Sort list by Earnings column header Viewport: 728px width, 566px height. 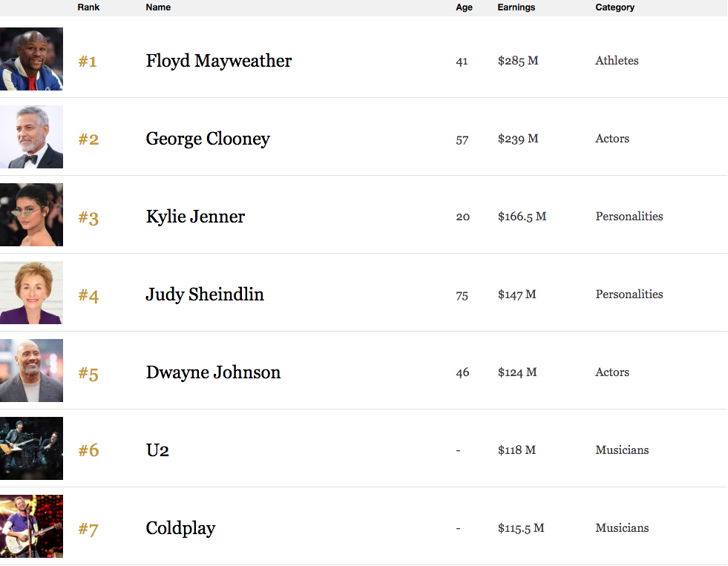tap(516, 7)
